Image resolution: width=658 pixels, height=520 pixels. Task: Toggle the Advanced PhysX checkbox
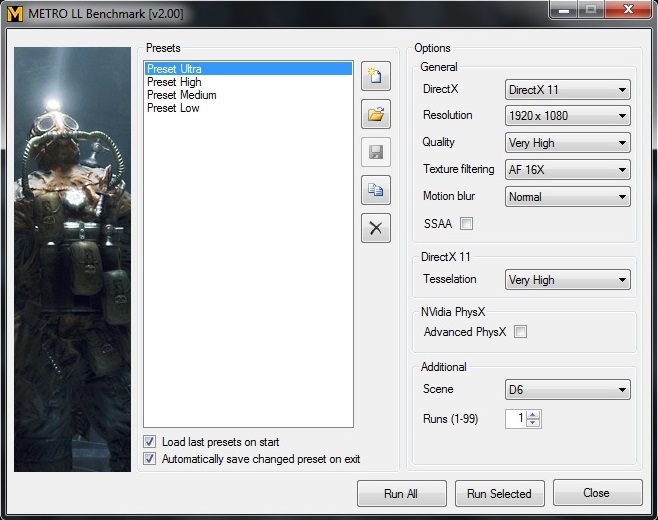coord(520,332)
